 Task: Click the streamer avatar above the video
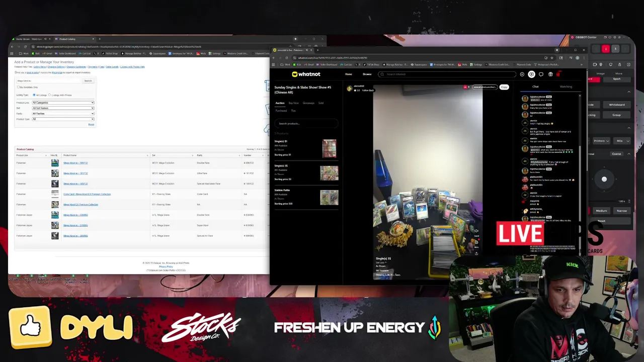tap(350, 88)
